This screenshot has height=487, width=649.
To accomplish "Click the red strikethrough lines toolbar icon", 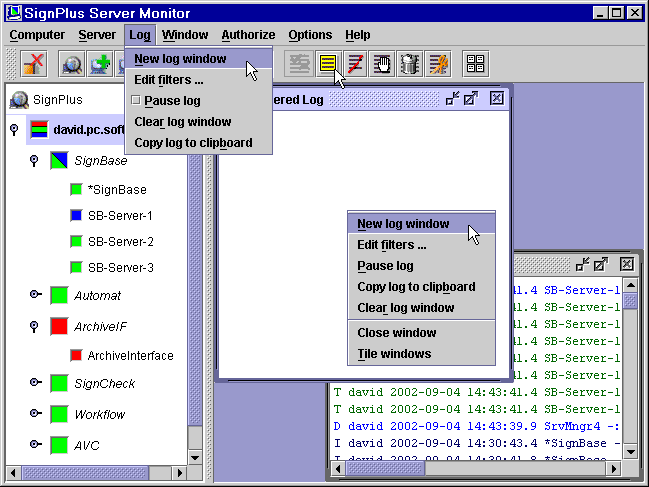I will pos(355,65).
